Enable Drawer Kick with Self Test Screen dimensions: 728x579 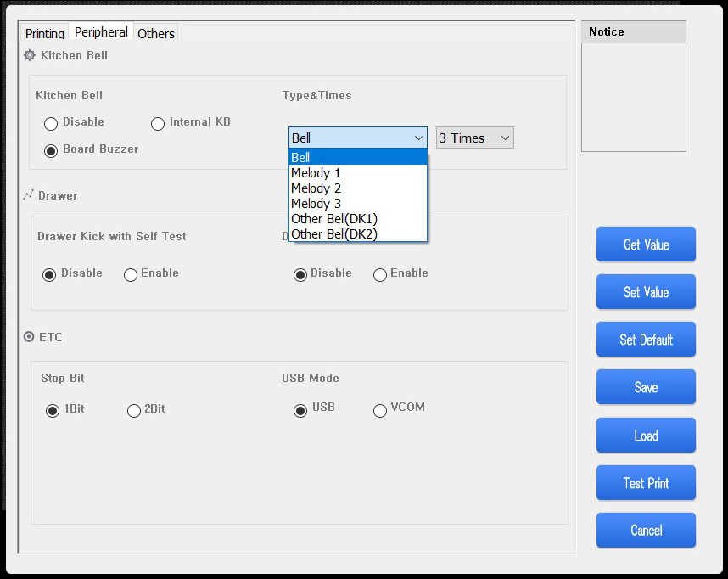[x=131, y=274]
